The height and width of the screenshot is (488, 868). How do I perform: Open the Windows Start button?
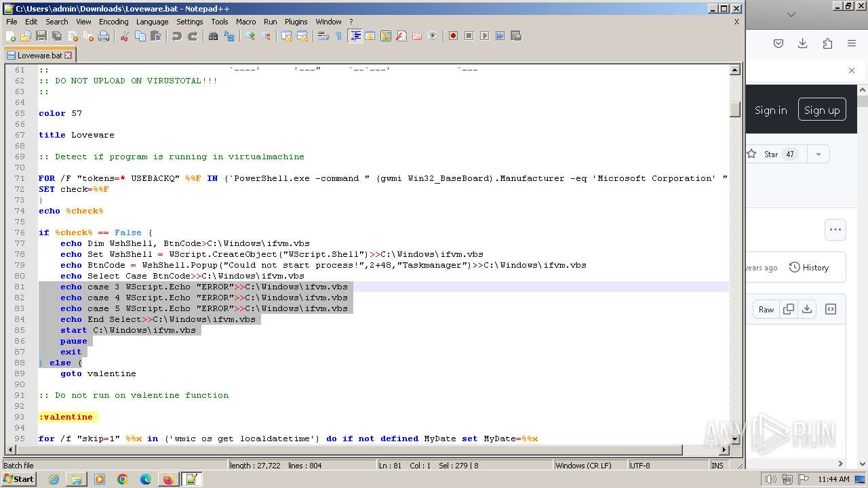[19, 479]
